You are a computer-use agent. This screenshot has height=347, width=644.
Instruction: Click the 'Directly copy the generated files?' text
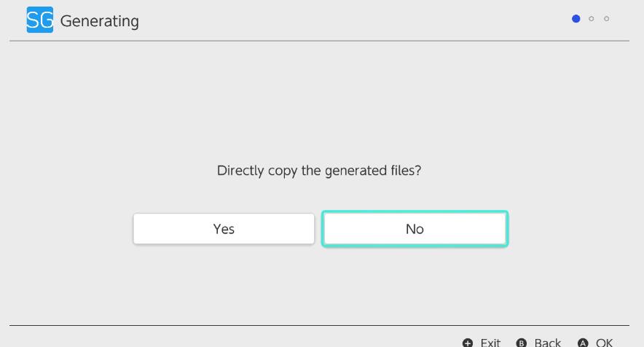(319, 171)
